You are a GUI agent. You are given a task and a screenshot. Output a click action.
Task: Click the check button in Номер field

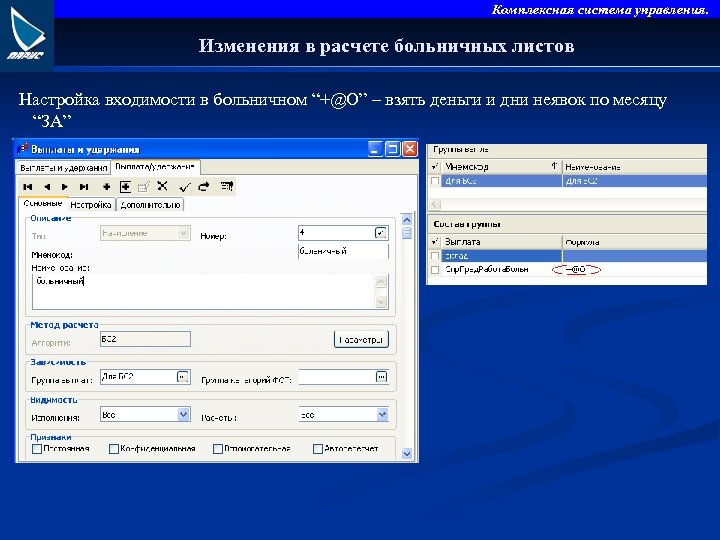pyautogui.click(x=380, y=233)
